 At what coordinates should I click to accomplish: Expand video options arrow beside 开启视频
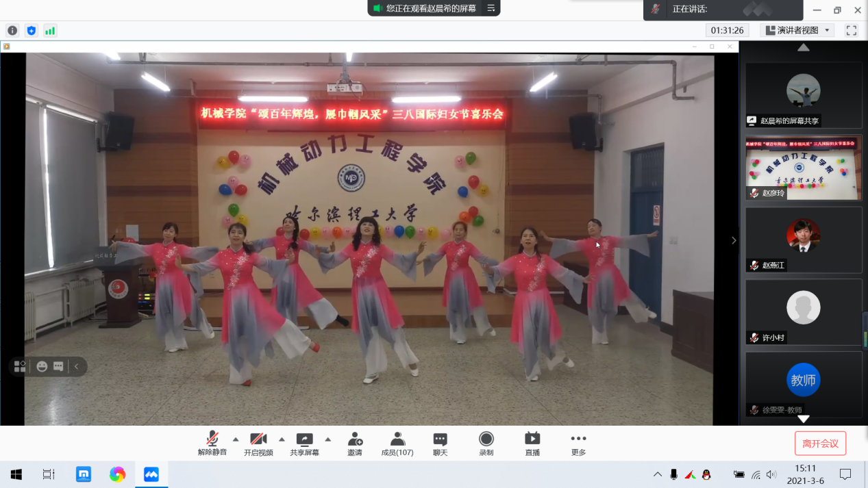pos(282,439)
